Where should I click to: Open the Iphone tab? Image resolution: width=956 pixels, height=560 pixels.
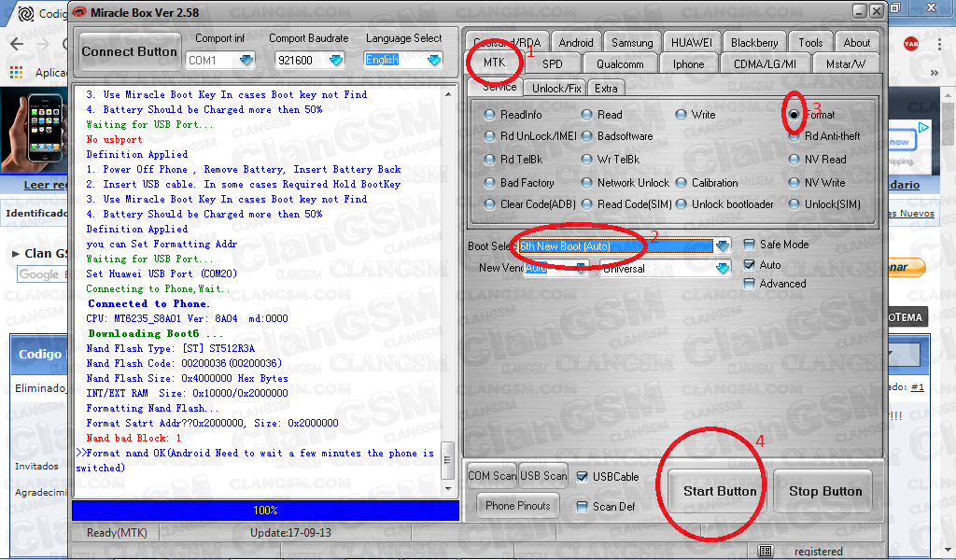(x=688, y=64)
